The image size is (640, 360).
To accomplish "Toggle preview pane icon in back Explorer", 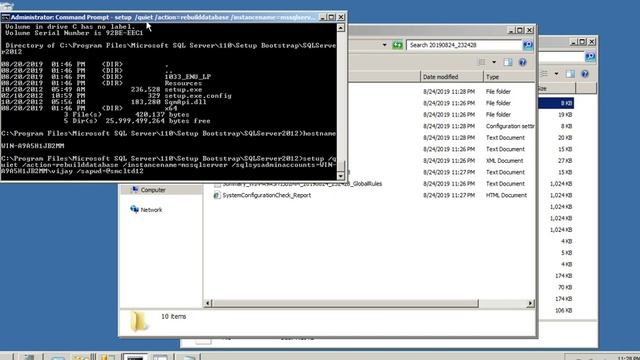I will (x=570, y=74).
